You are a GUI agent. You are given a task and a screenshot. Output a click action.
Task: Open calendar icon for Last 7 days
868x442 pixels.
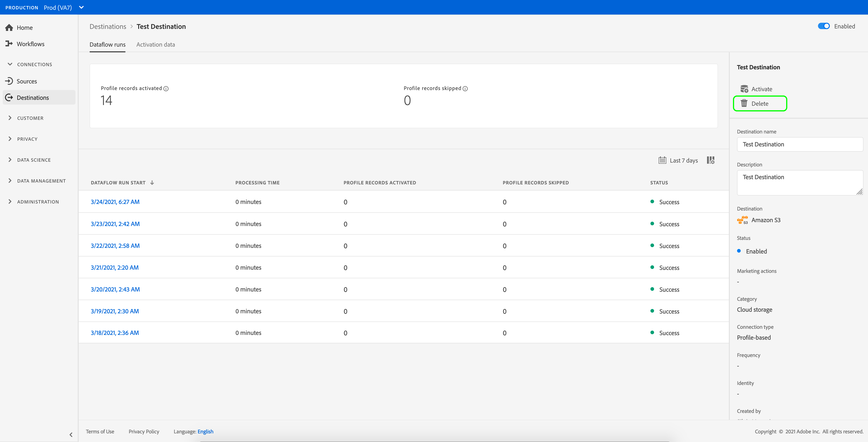662,160
